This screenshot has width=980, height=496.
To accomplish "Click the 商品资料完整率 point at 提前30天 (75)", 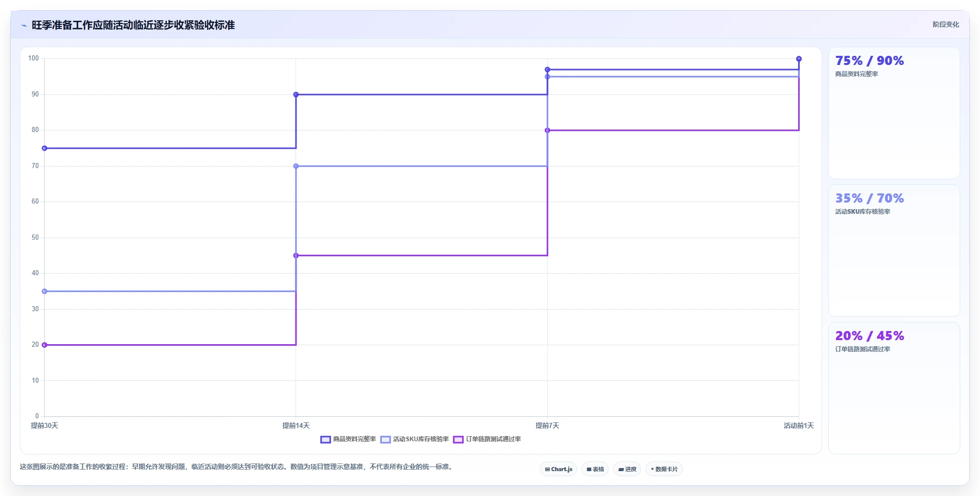I will [45, 148].
